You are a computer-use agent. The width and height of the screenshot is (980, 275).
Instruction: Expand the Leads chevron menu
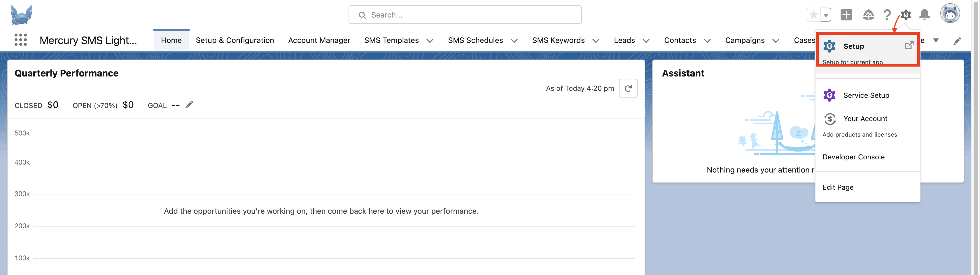[x=646, y=41]
